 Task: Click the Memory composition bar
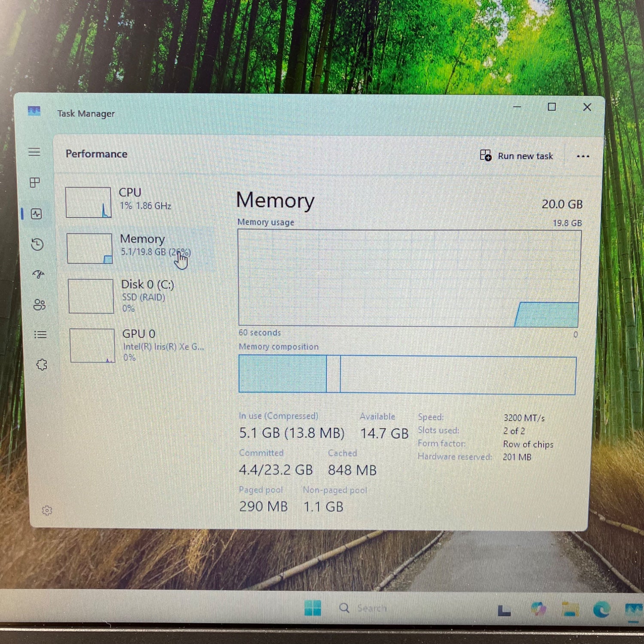pyautogui.click(x=407, y=375)
